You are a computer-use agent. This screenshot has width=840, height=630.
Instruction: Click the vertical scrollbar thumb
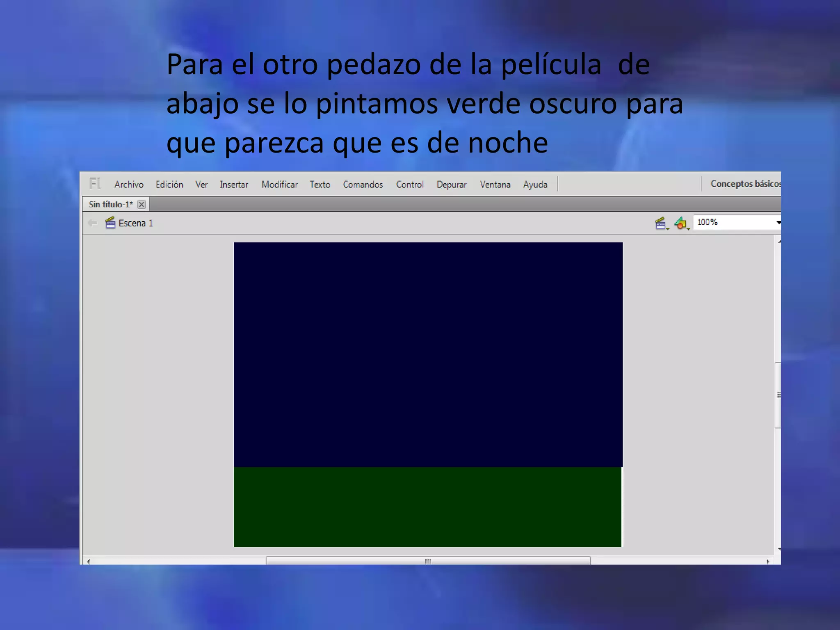coord(778,395)
